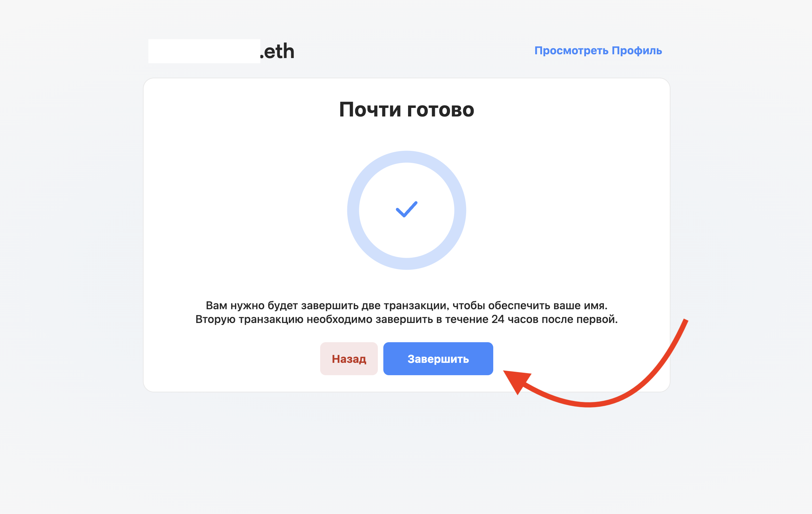The image size is (812, 514).
Task: Click the words Вторую транзакцию
Action: 249,319
